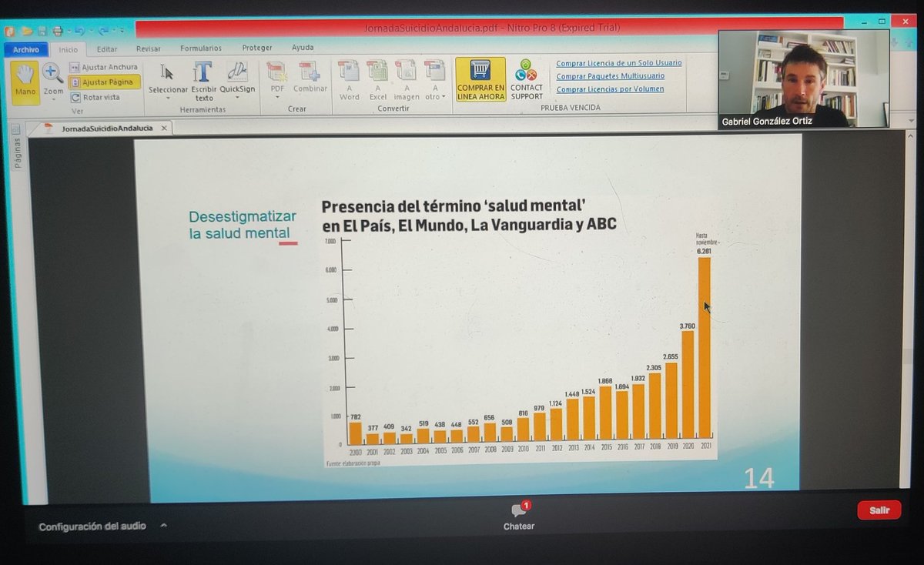924x565 pixels.
Task: Choose Ajustar Página fit-page option
Action: [x=105, y=82]
